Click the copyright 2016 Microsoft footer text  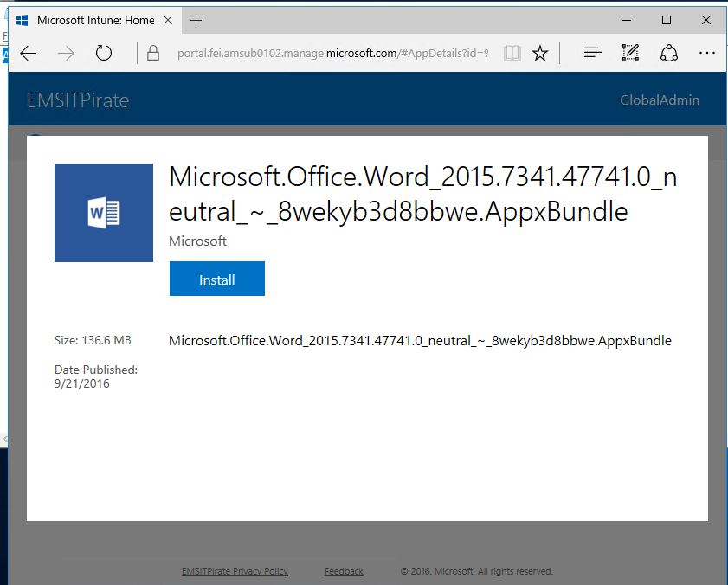476,571
